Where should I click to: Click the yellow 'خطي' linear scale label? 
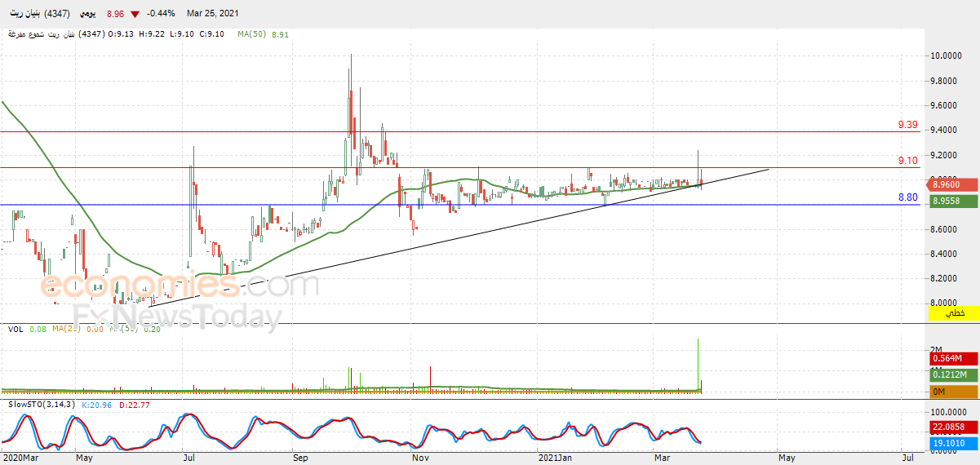click(954, 313)
